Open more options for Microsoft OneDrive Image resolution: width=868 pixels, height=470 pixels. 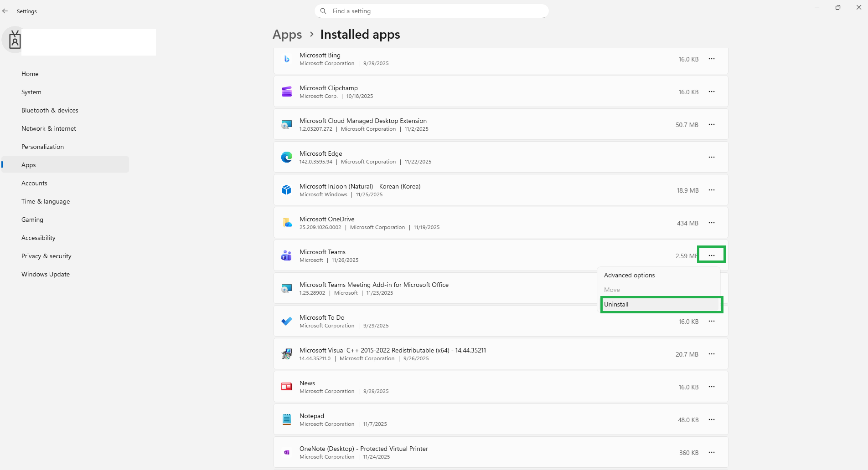712,223
